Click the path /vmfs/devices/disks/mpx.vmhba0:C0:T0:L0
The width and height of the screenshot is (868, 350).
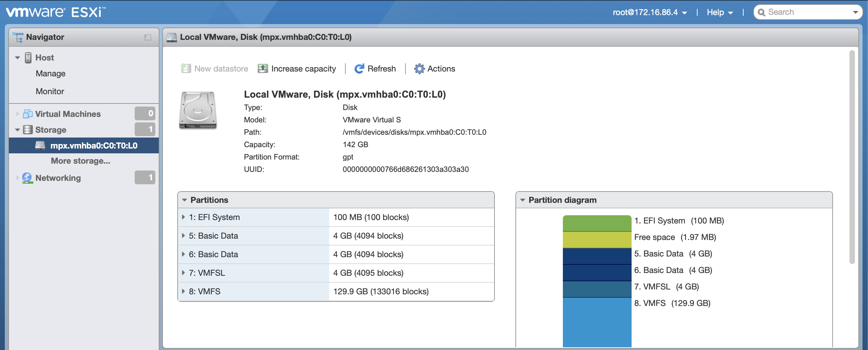[414, 132]
